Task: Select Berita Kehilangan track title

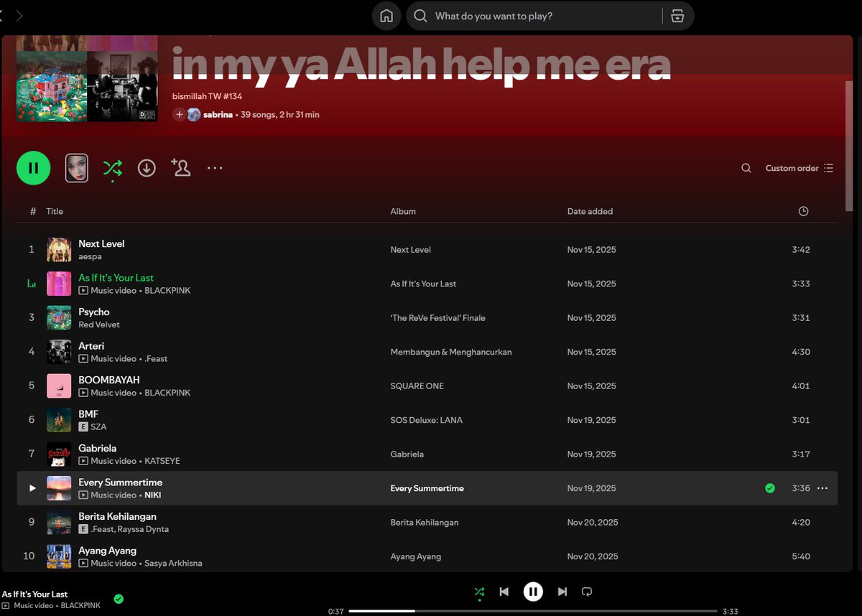Action: tap(118, 516)
